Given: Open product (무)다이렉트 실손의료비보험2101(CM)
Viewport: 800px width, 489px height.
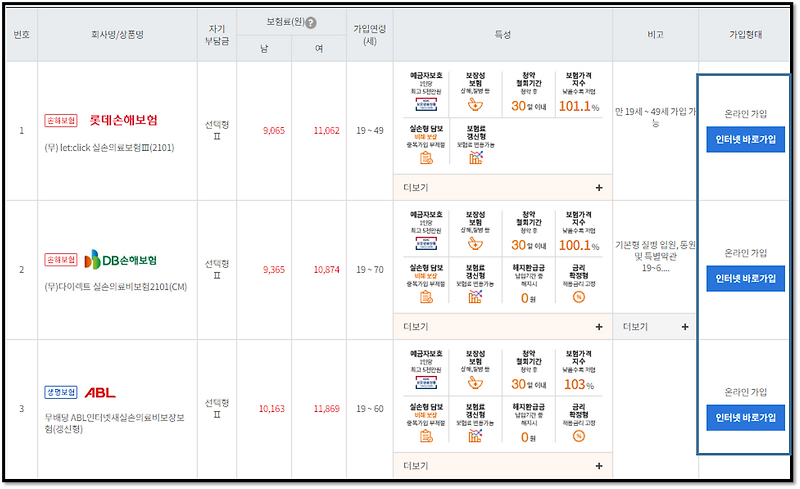Looking at the screenshot, I should (116, 287).
